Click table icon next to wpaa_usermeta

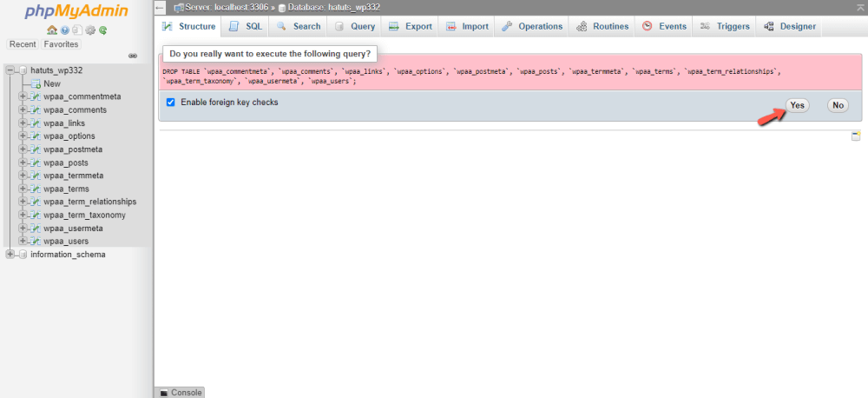point(36,228)
